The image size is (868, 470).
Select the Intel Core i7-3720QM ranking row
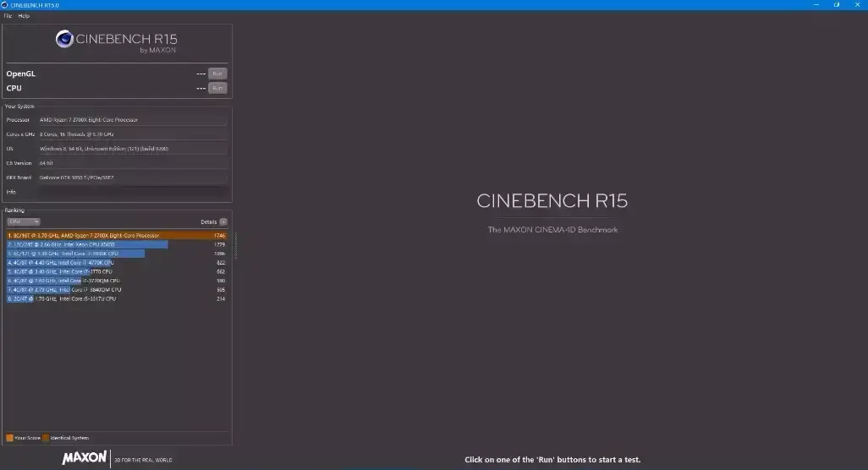[116, 281]
